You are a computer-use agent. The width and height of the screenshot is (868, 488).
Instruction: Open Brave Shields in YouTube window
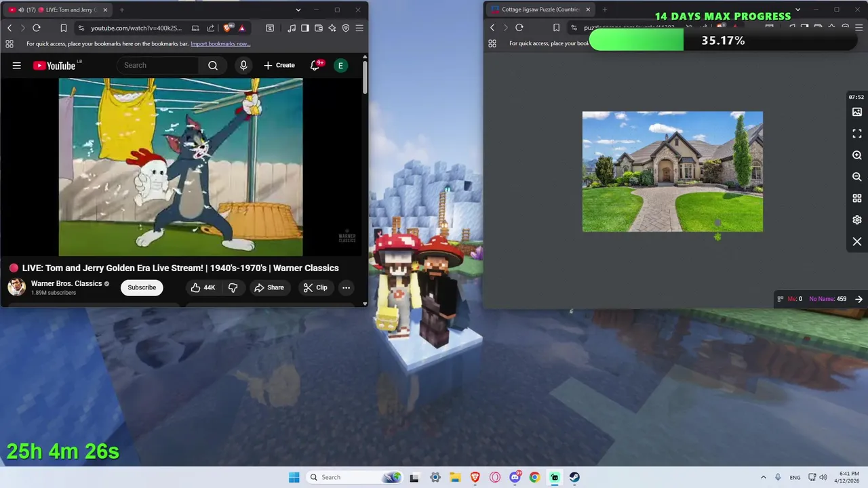pos(227,28)
